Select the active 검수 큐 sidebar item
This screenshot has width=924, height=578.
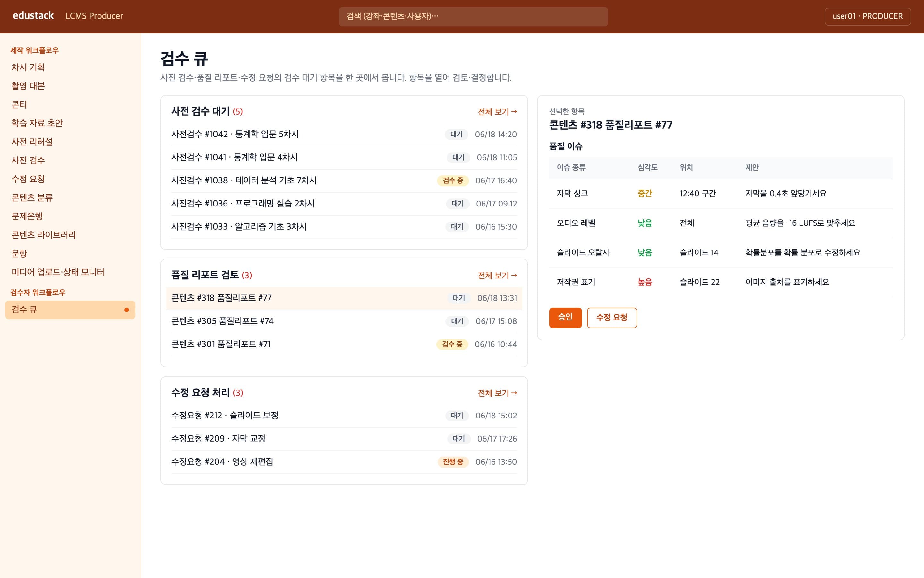[70, 310]
